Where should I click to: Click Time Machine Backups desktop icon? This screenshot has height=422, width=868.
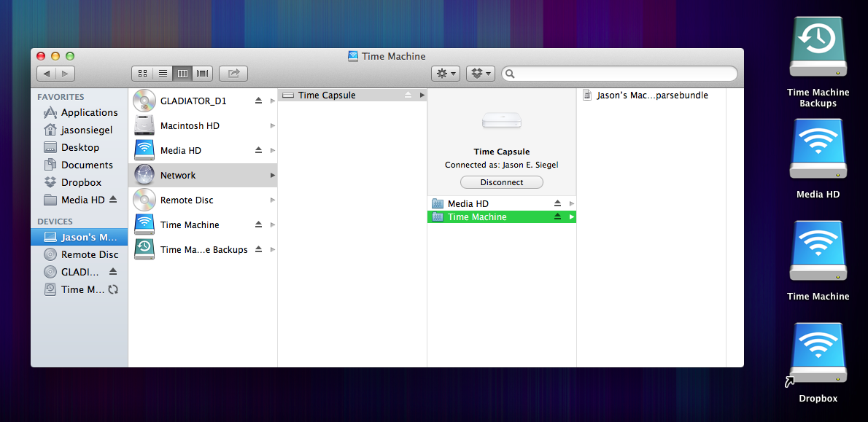pos(818,47)
